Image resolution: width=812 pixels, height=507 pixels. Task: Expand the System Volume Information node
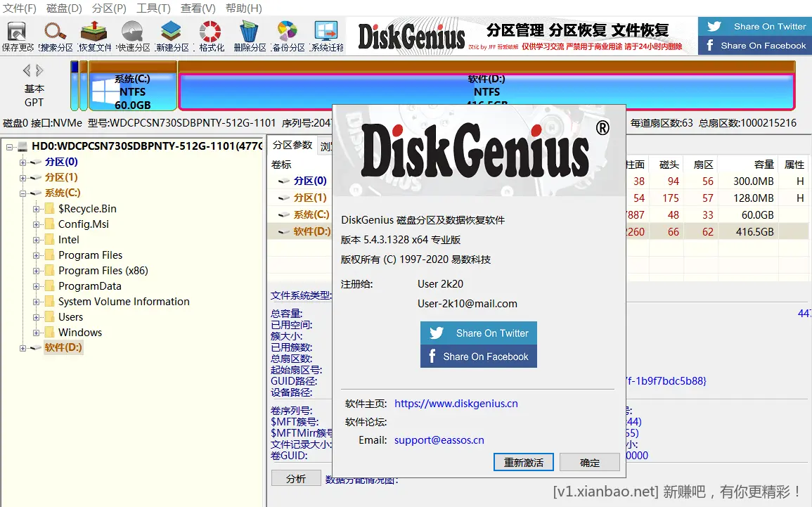37,302
